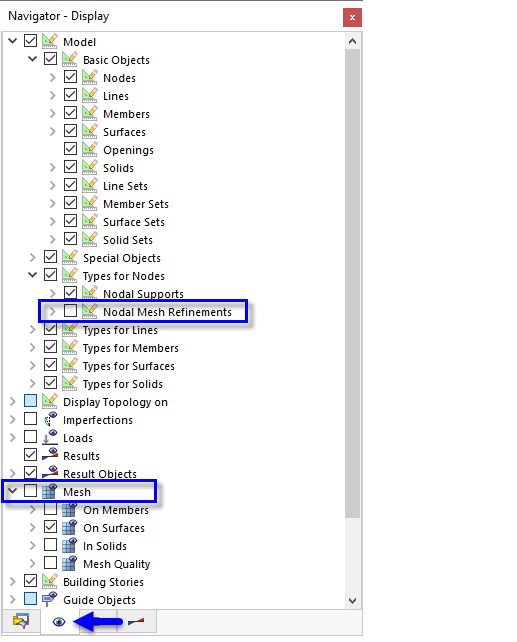Click the icon beside Members
Screen dimensions: 517x642
point(90,113)
